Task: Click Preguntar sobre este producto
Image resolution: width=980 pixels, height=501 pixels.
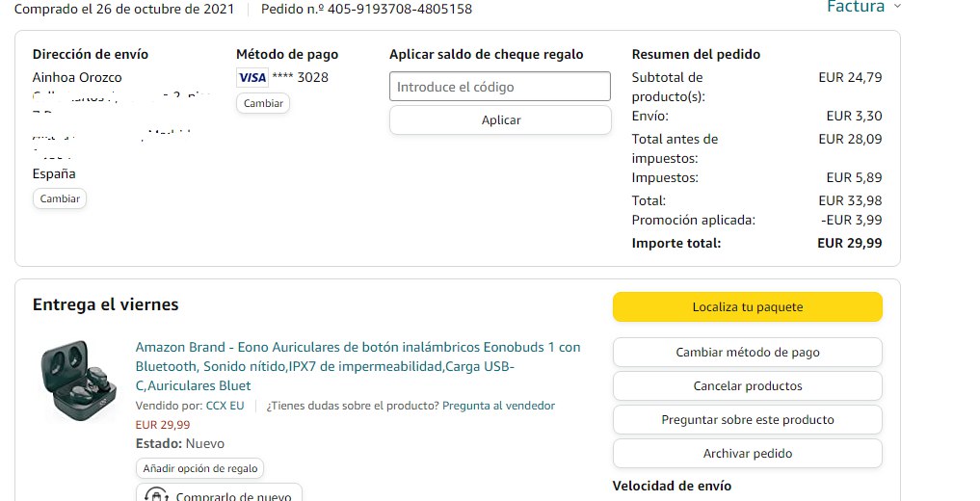Action: pos(747,420)
